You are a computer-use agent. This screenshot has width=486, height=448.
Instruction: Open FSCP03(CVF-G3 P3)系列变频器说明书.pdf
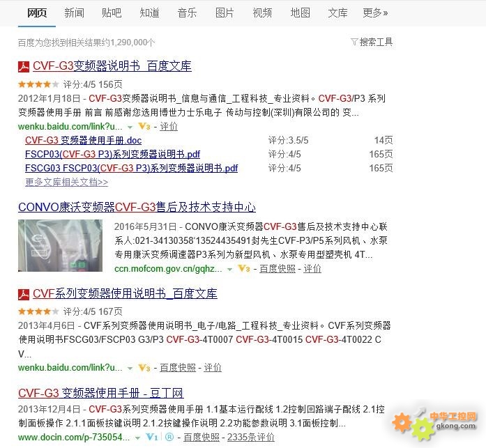pyautogui.click(x=112, y=154)
